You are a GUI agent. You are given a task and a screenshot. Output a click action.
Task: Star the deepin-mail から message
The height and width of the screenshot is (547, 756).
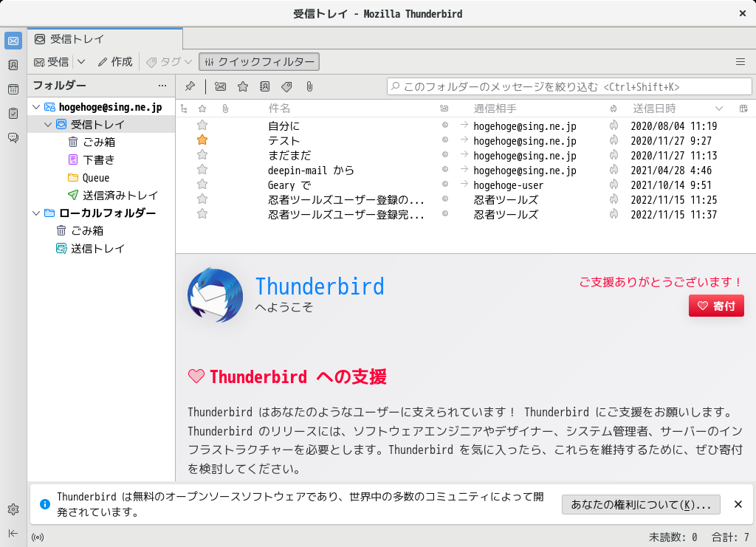pyautogui.click(x=202, y=170)
